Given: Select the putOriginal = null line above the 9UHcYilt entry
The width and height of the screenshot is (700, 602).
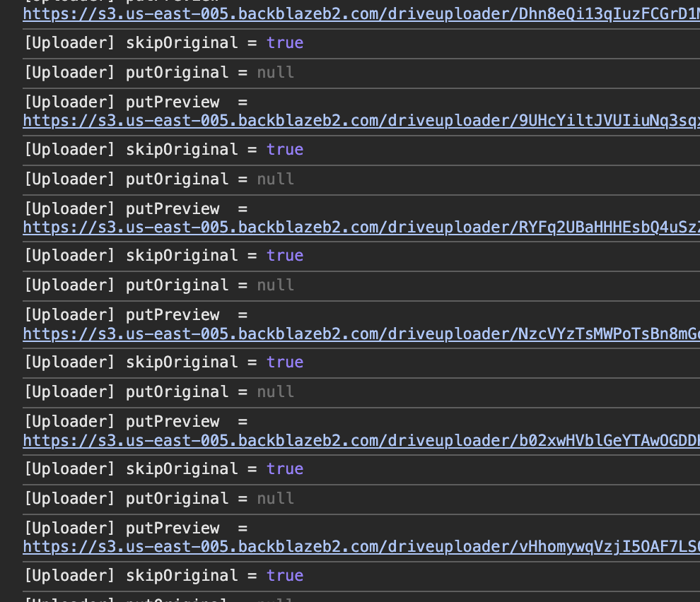Looking at the screenshot, I should 159,73.
